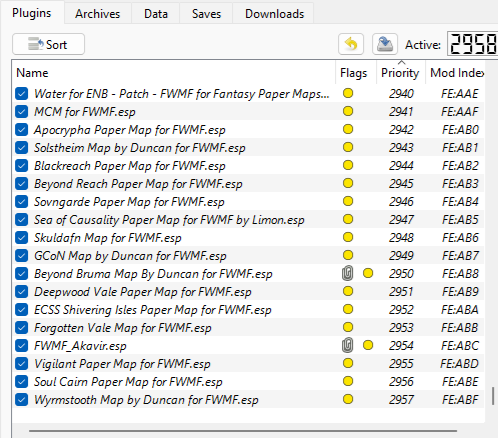Click yellow flag on Soul Cairn row
The width and height of the screenshot is (498, 438).
click(348, 381)
